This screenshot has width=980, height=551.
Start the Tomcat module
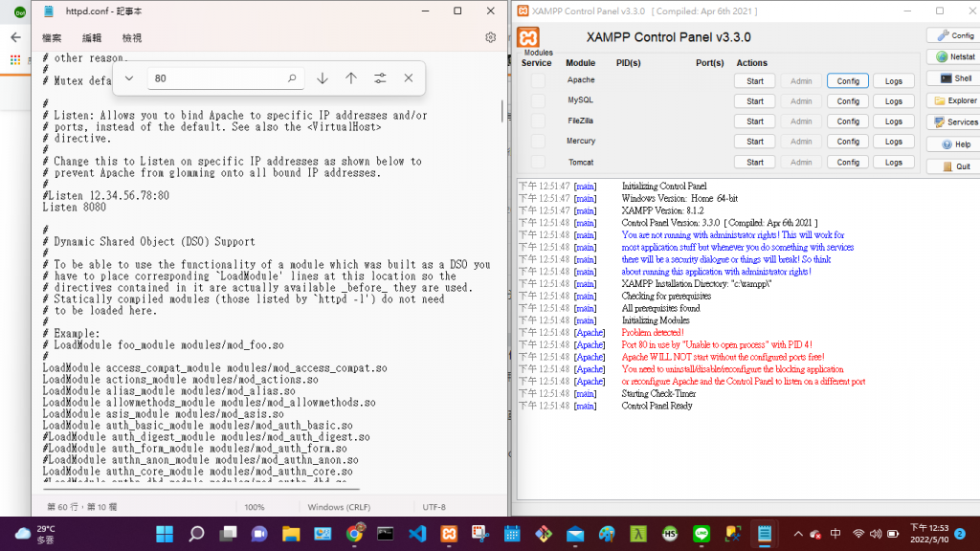coord(755,163)
